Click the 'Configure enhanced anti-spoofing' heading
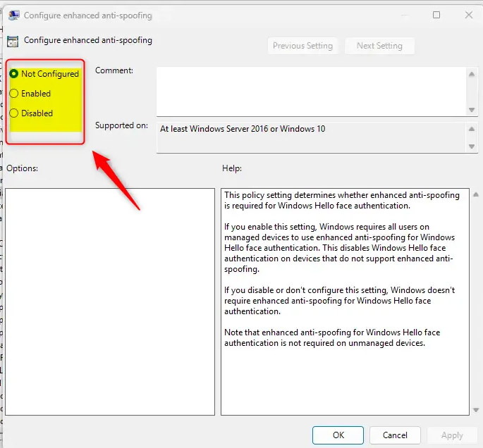Image resolution: width=483 pixels, height=448 pixels. point(88,40)
